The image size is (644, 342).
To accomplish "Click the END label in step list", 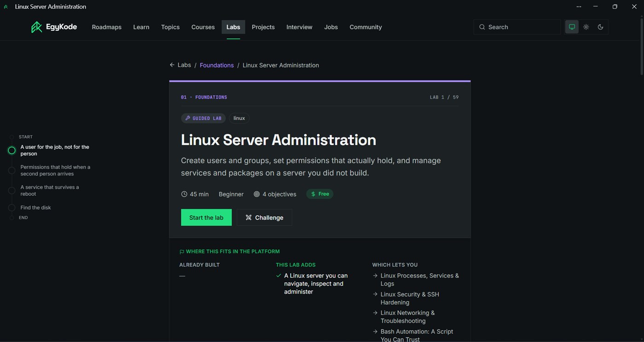I will (x=23, y=218).
